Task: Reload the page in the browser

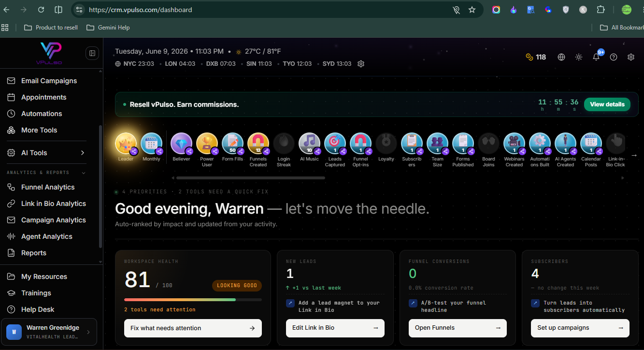Action: click(41, 10)
